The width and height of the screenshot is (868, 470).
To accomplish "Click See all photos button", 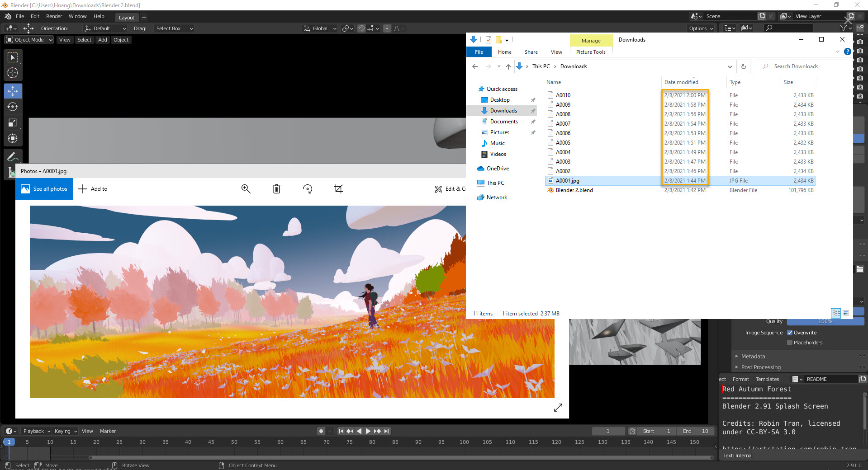I will [44, 189].
